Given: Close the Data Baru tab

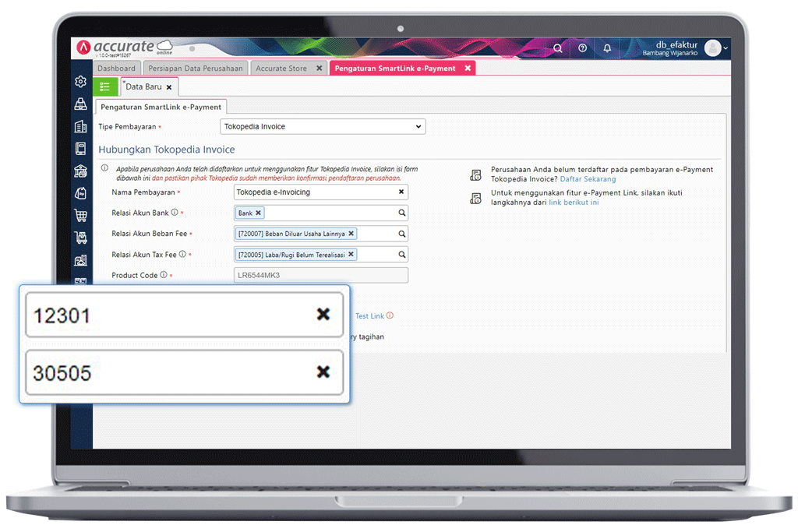Looking at the screenshot, I should tap(169, 87).
